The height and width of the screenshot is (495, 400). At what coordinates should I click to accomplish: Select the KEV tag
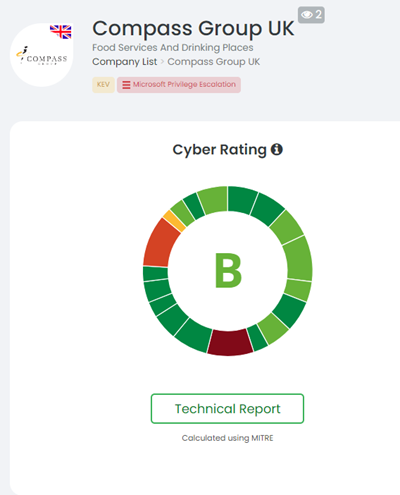point(103,85)
